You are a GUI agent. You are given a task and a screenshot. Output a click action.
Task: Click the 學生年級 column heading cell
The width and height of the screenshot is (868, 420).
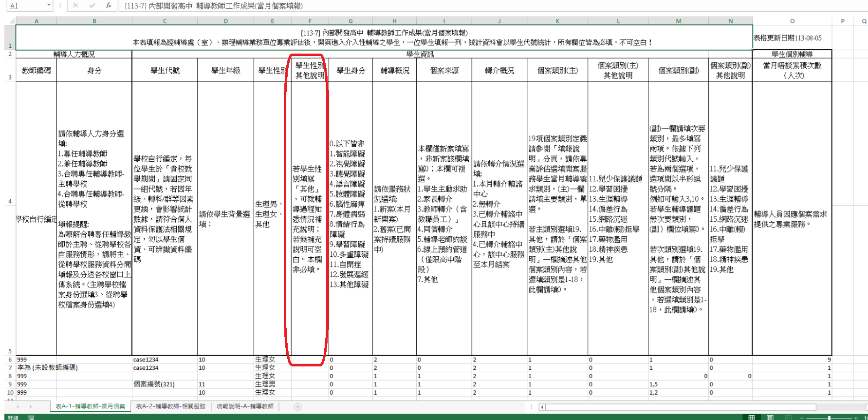(x=225, y=70)
